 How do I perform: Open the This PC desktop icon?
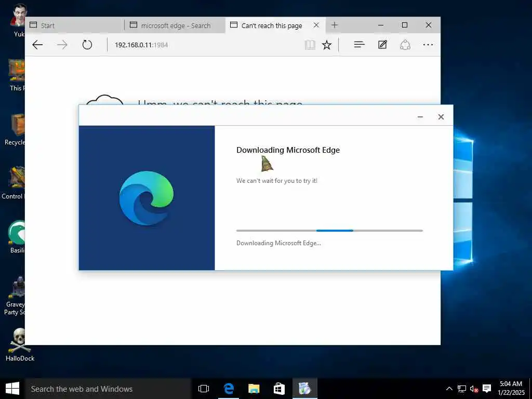coord(17,75)
